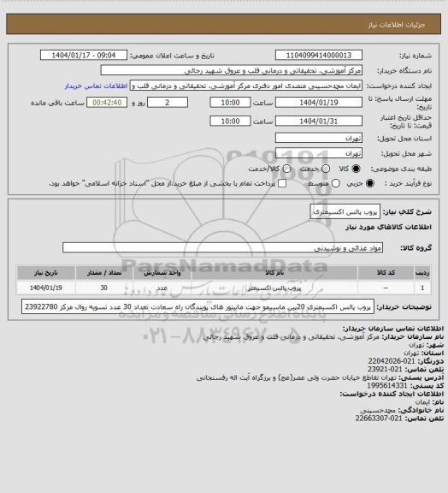Select the خدمت radio button

pos(326,169)
